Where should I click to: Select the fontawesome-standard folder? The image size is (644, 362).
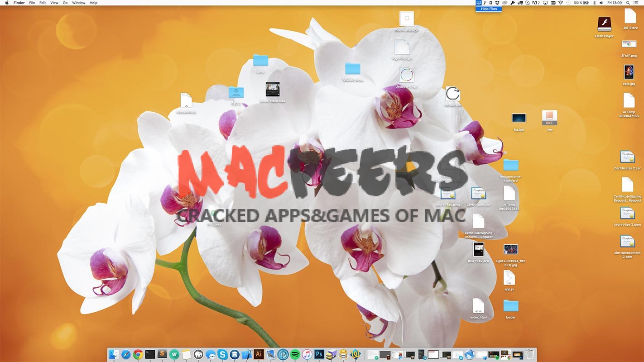coord(511,165)
